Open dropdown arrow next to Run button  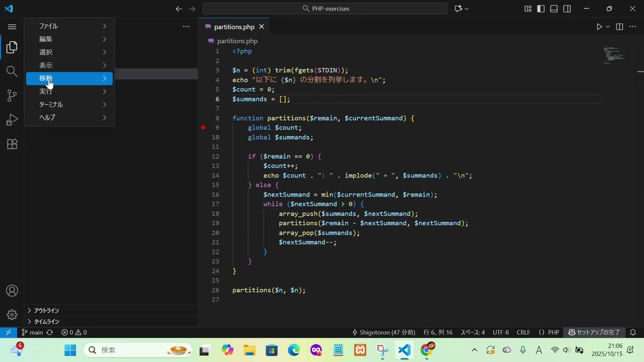[x=608, y=27]
